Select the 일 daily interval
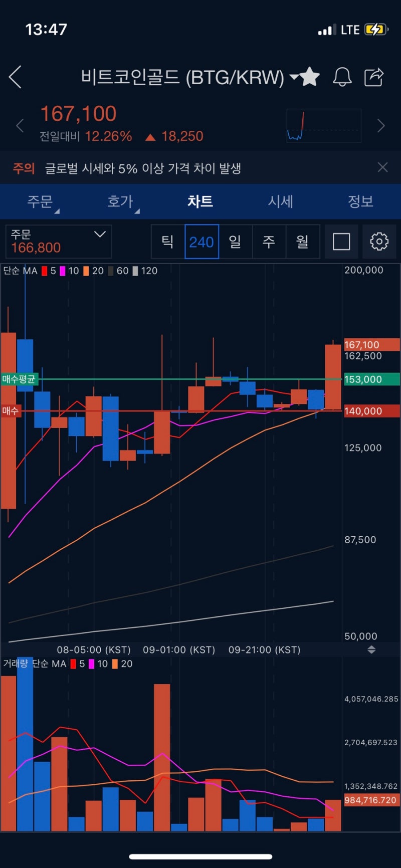This screenshot has width=401, height=868. click(x=235, y=242)
